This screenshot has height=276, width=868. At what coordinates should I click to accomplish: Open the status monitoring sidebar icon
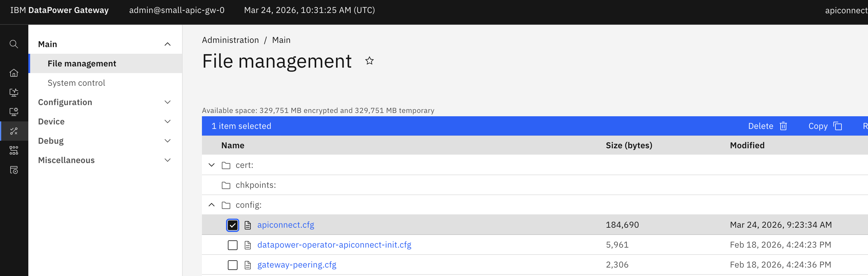click(x=14, y=92)
